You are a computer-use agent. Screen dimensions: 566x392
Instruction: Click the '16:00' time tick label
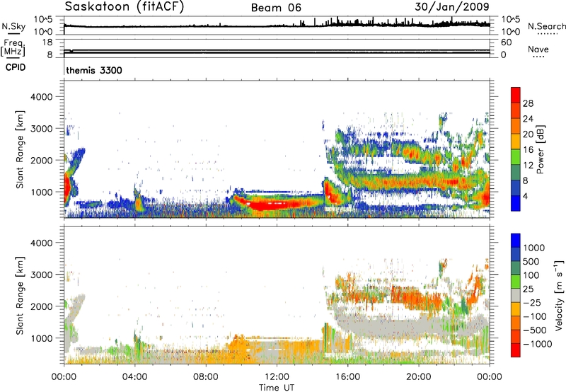pos(347,377)
